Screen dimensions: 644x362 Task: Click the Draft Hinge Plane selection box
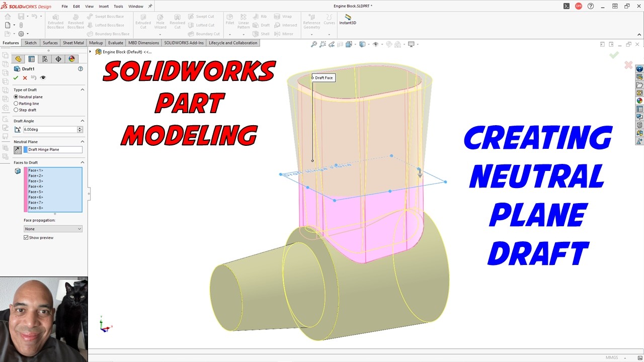[53, 150]
